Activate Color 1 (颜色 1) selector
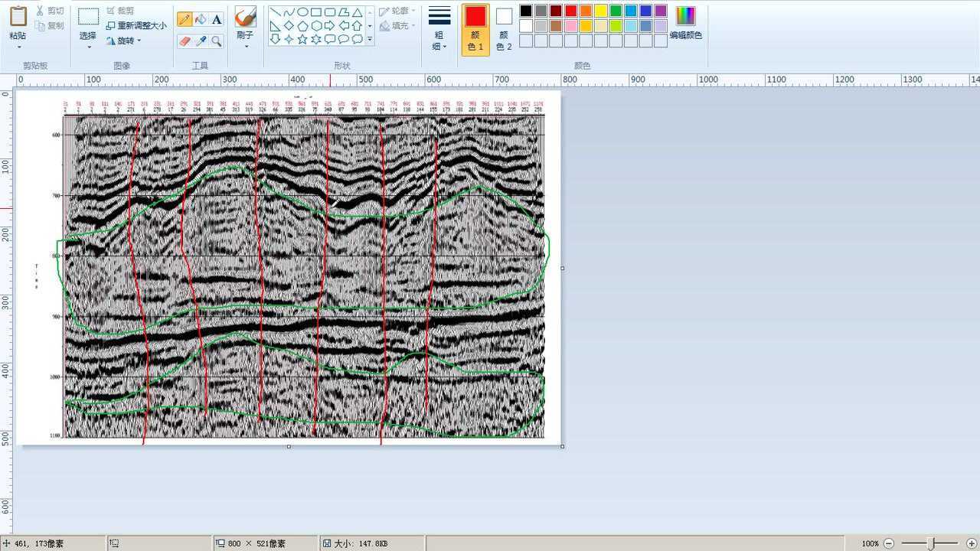This screenshot has width=980, height=551. click(x=475, y=29)
